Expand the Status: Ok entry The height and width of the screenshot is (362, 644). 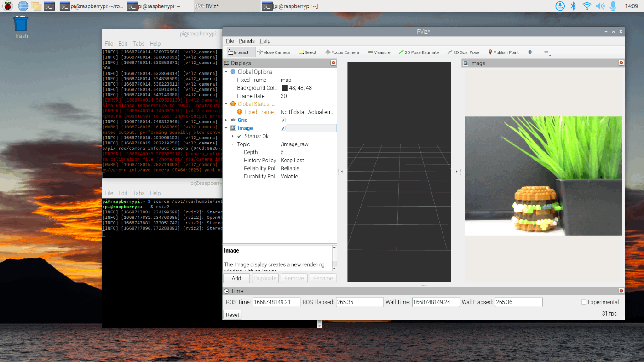pos(232,136)
